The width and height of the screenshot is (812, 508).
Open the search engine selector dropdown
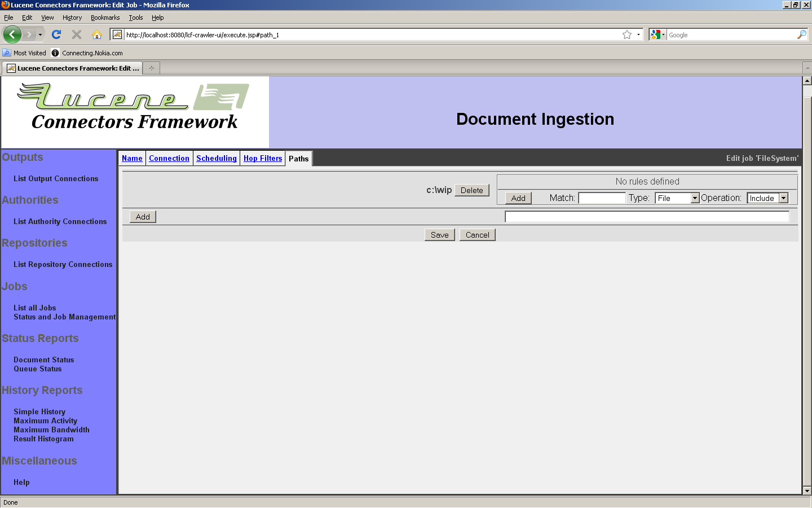click(657, 34)
